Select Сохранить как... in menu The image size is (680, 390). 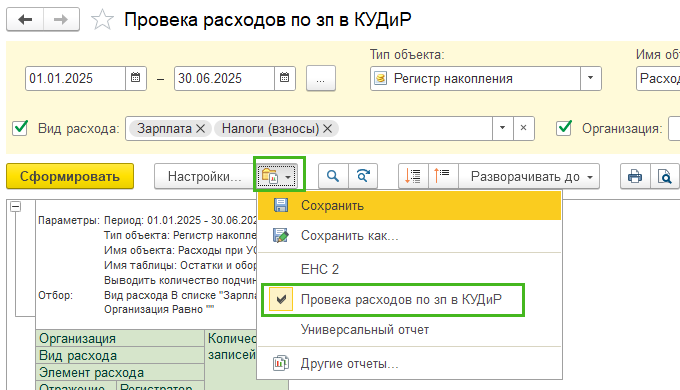[x=409, y=236]
